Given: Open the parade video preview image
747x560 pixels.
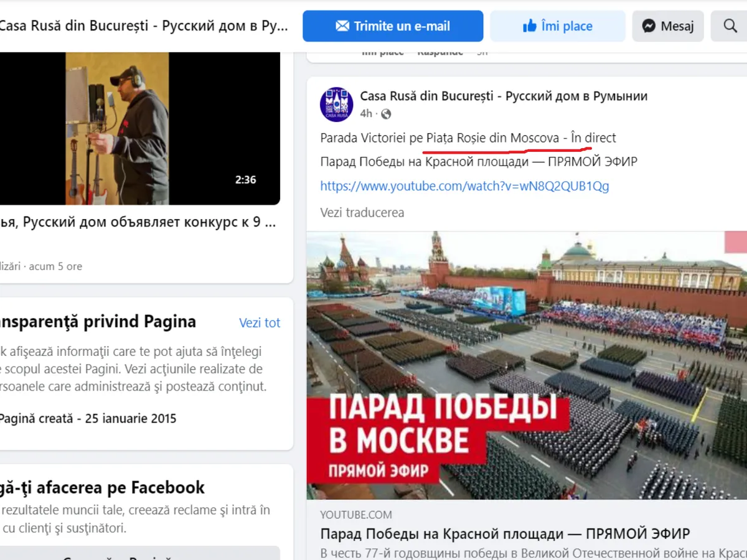Looking at the screenshot, I should (x=527, y=365).
